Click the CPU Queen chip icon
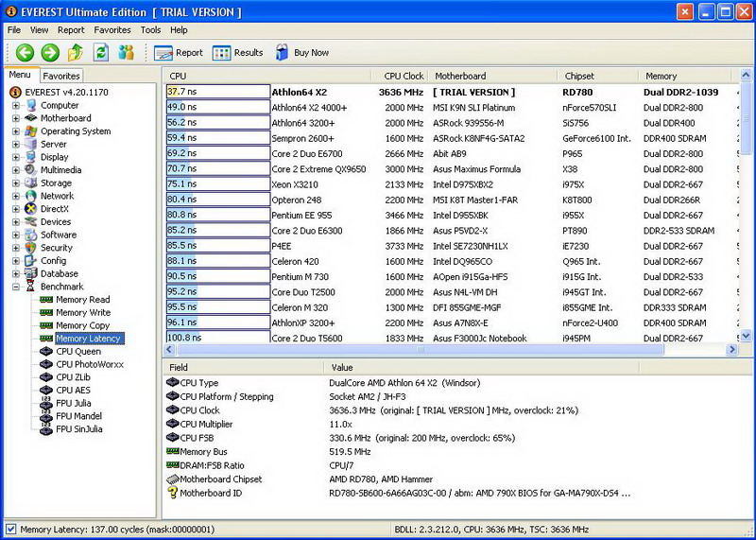The width and height of the screenshot is (756, 540). (x=46, y=351)
